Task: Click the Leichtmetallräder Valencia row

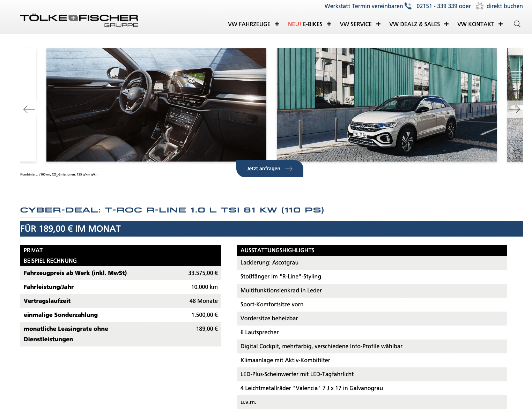Action: pos(372,388)
